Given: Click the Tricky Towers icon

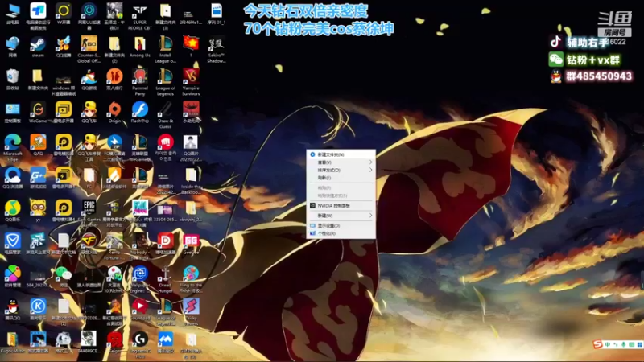Looking at the screenshot, I should pos(191,312).
